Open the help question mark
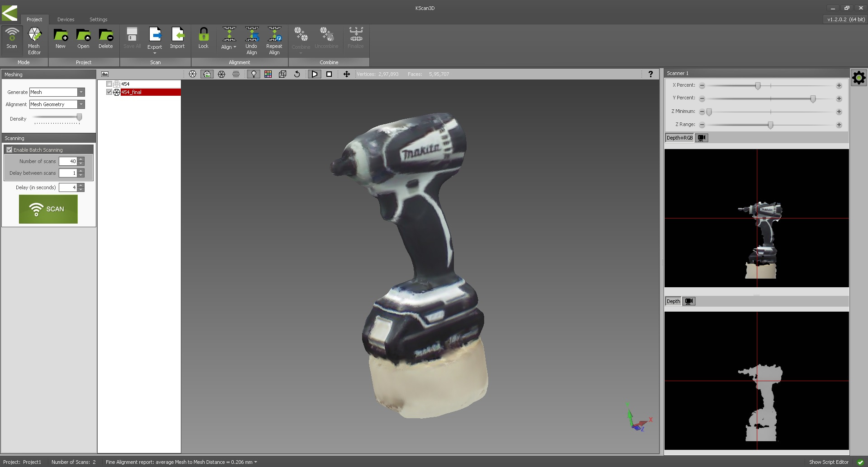Screen dimensions: 868x467 [651, 74]
